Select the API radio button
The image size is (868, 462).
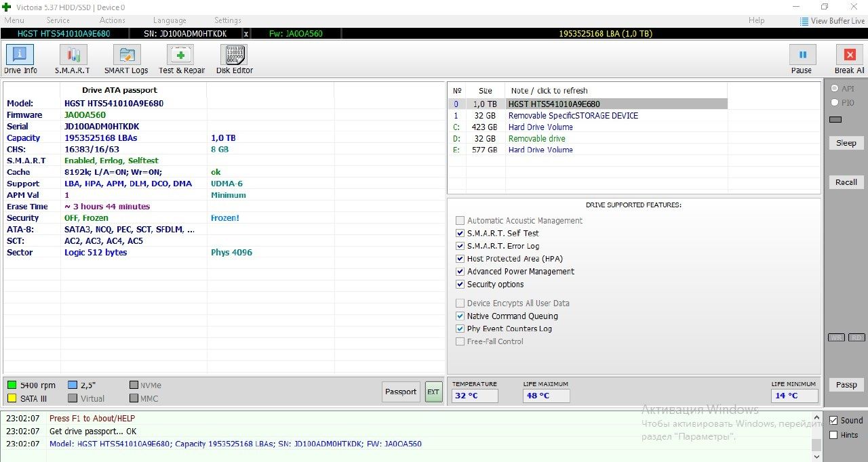[835, 89]
